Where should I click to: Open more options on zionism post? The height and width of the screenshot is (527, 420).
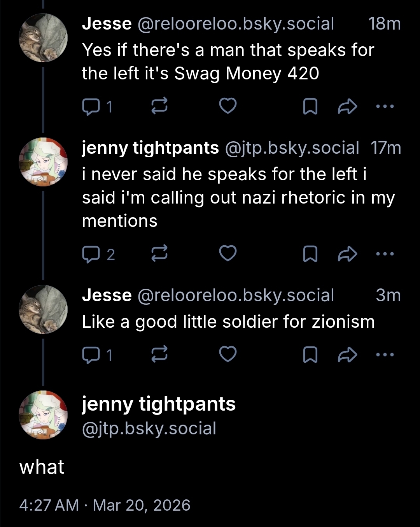pos(385,355)
